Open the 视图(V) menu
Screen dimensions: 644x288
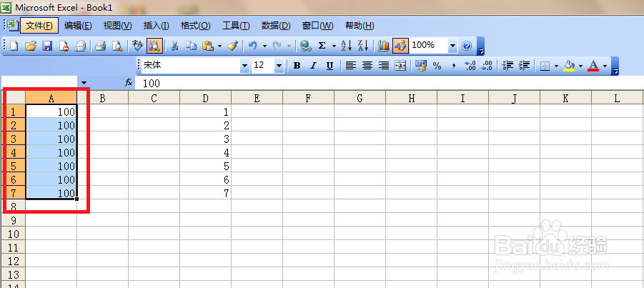[117, 26]
